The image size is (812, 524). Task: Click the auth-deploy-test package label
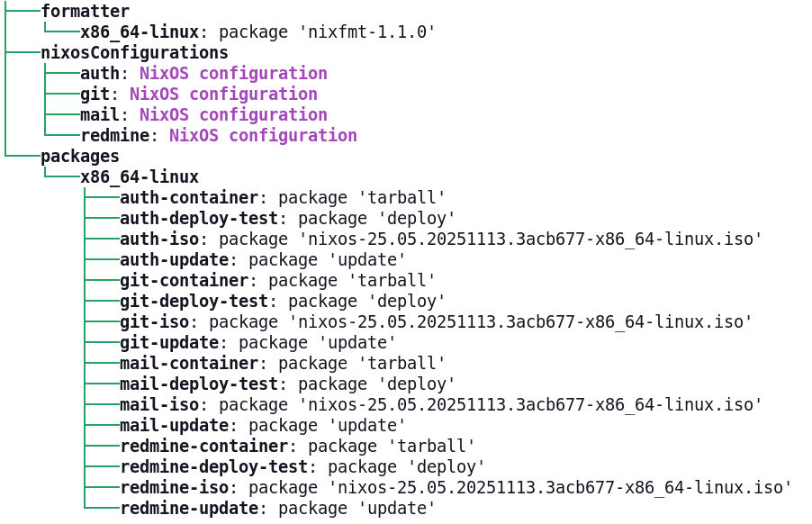click(x=199, y=219)
